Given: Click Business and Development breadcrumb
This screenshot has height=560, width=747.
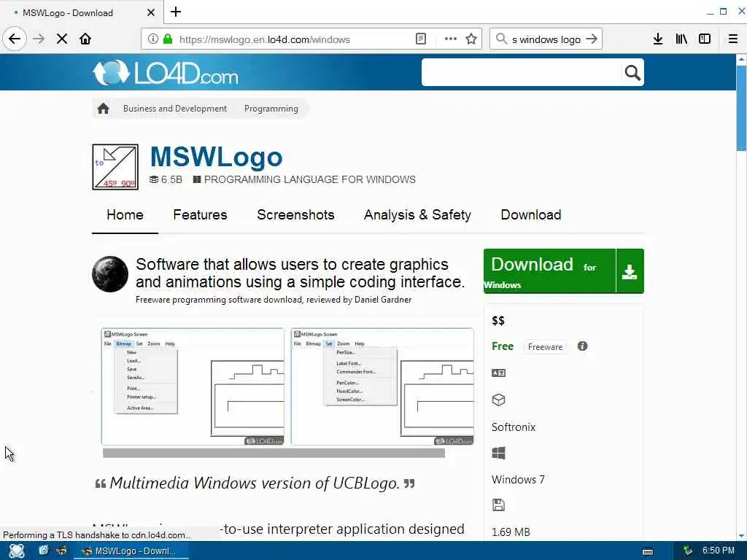Looking at the screenshot, I should tap(175, 109).
